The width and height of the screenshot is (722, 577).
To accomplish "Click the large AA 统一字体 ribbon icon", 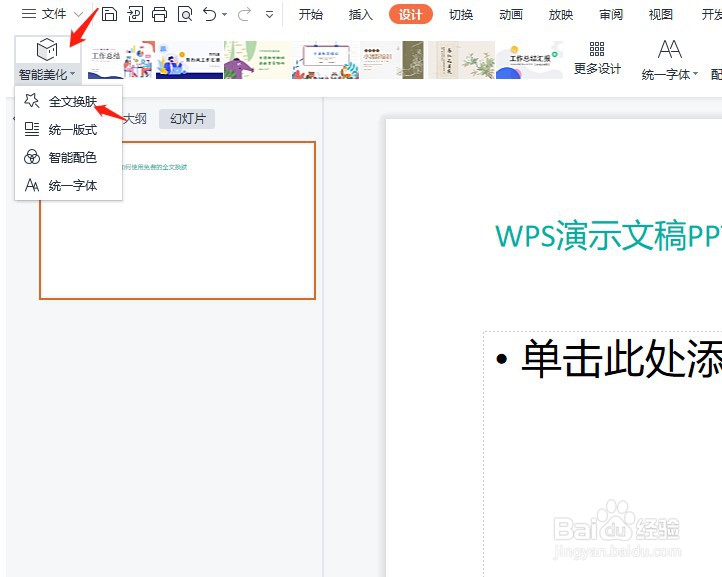I will point(669,49).
